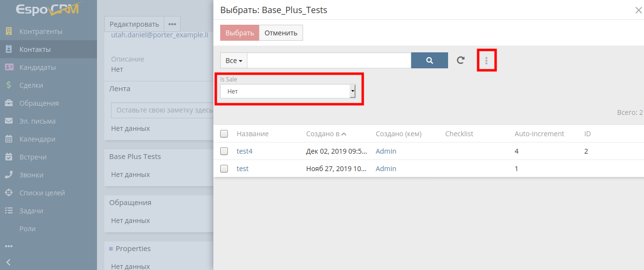Click in the search text field
The height and width of the screenshot is (270, 644).
pos(329,61)
